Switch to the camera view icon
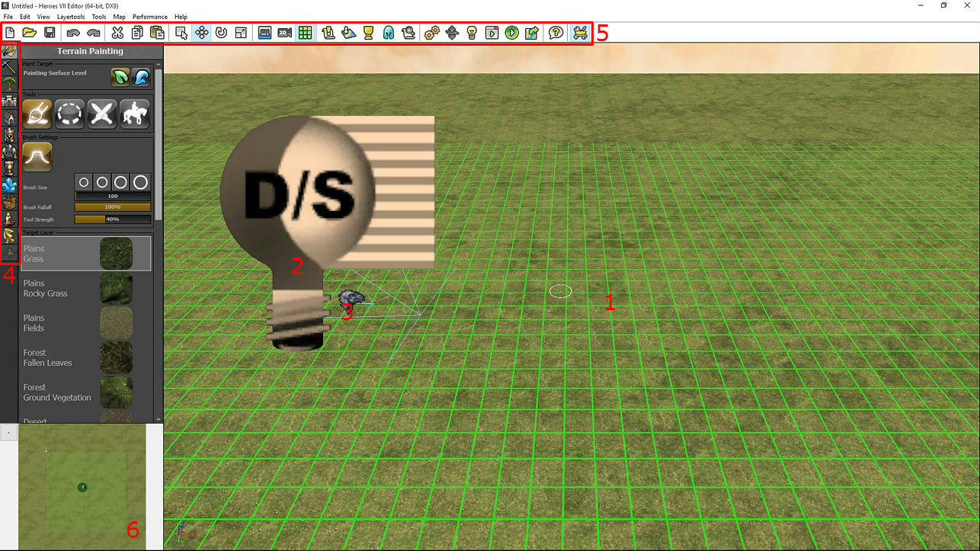Image resolution: width=980 pixels, height=551 pixels. tap(265, 33)
